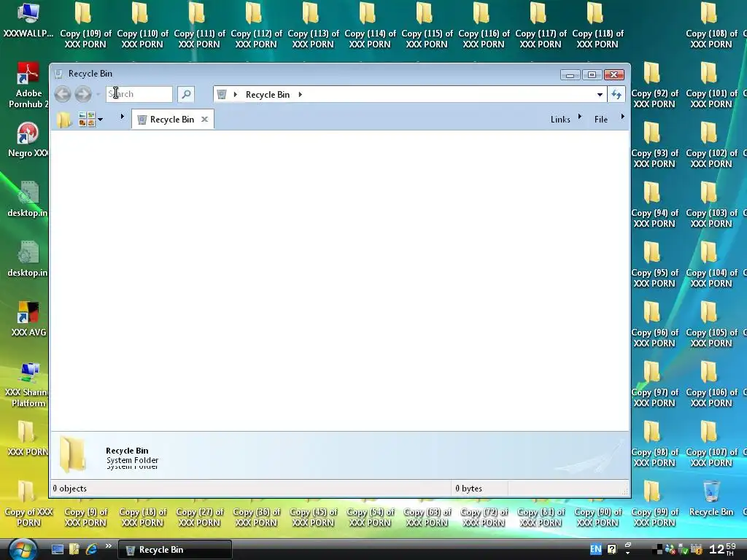Launch Internet Explorer from quick launch
The width and height of the screenshot is (747, 560).
point(91,550)
